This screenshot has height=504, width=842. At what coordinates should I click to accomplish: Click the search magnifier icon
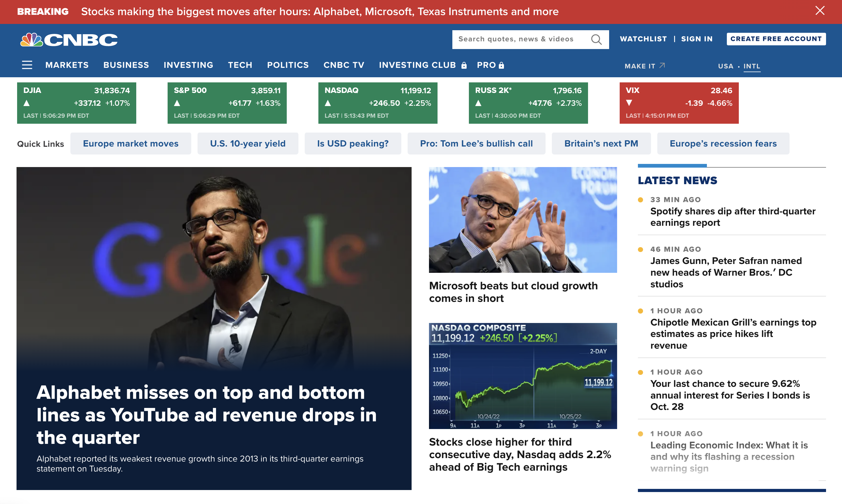point(596,39)
